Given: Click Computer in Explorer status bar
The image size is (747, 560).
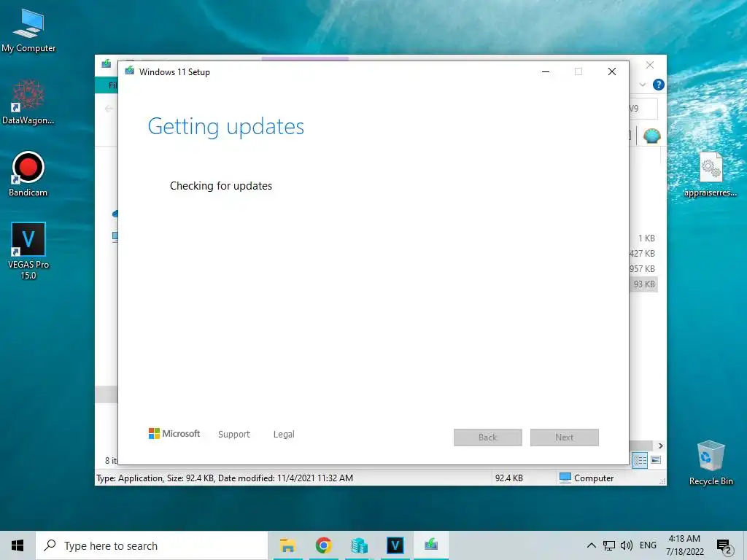Looking at the screenshot, I should pos(587,478).
